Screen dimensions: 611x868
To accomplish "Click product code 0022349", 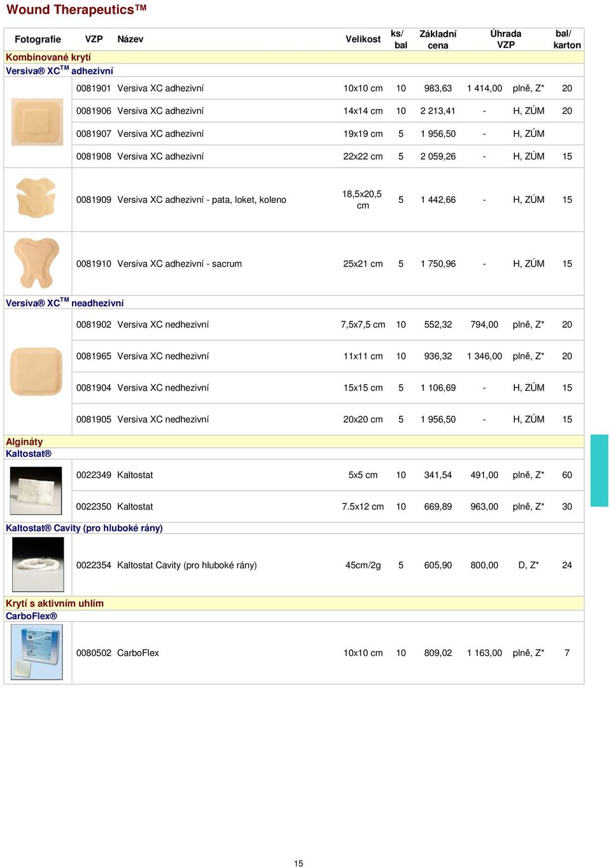I will (94, 475).
